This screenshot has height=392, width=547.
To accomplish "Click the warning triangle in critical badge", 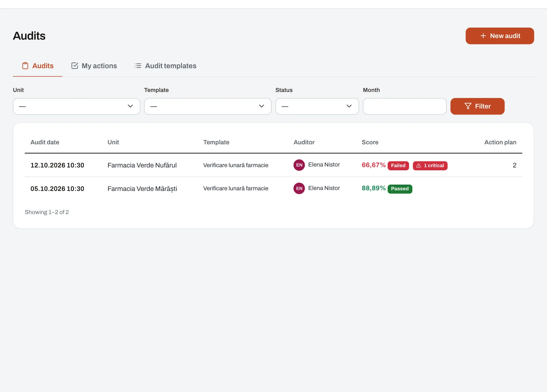I will tap(419, 166).
